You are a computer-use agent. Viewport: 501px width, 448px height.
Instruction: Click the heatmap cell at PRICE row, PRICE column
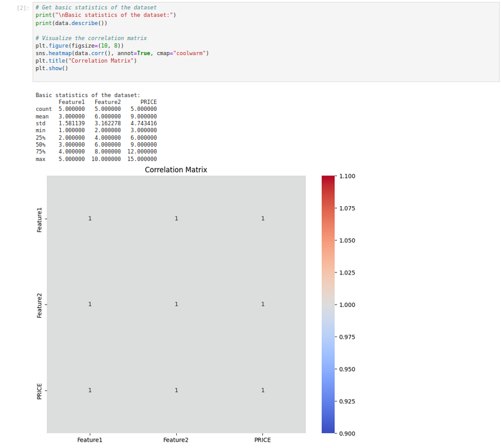click(263, 390)
